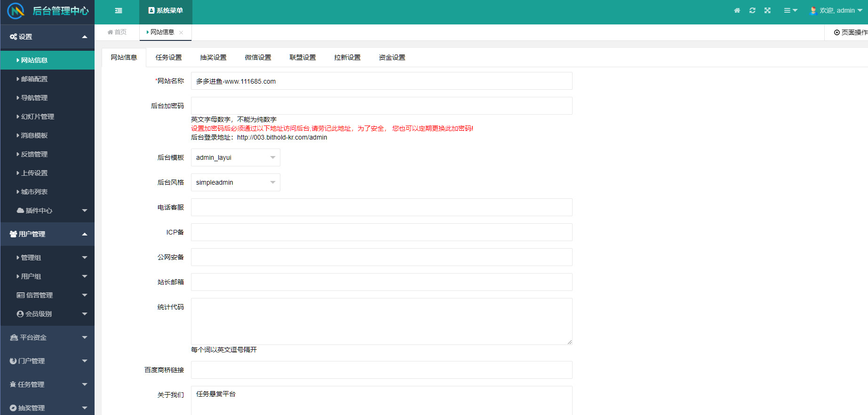Open the 后台模板 admin_layui dropdown

[x=236, y=157]
